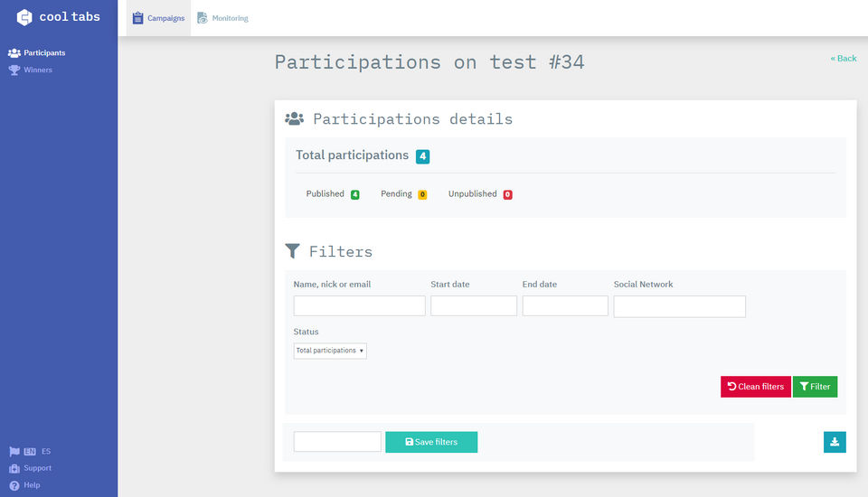The image size is (868, 497).
Task: Focus the Name, nick or email field
Action: [360, 306]
